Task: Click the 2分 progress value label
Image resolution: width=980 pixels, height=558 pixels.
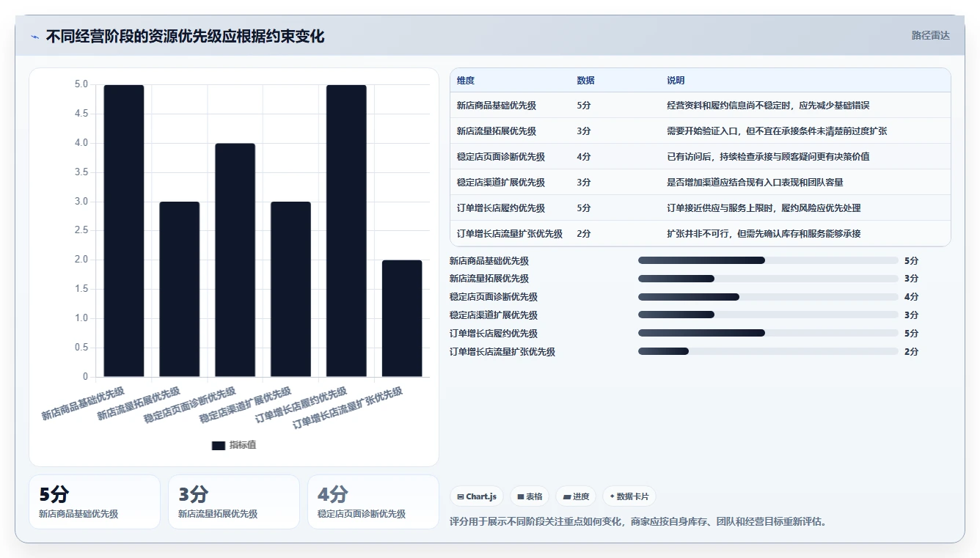Action: (911, 351)
